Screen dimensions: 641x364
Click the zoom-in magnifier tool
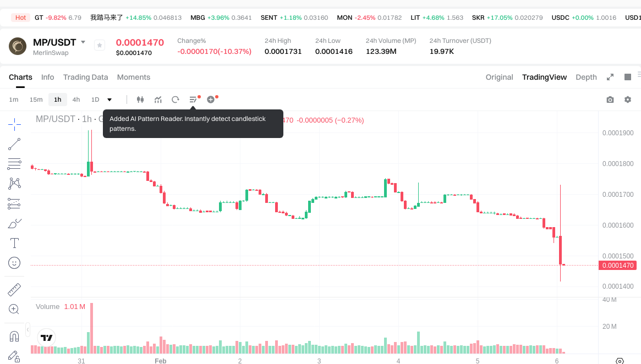pos(14,309)
